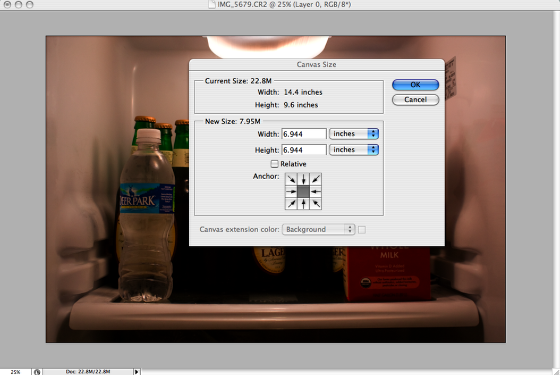The height and width of the screenshot is (375, 560).
Task: Select the middle-right anchor arrow
Action: click(316, 191)
